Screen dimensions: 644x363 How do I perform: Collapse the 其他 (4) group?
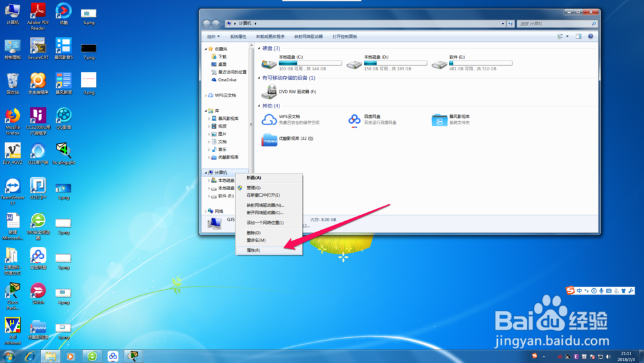click(259, 106)
